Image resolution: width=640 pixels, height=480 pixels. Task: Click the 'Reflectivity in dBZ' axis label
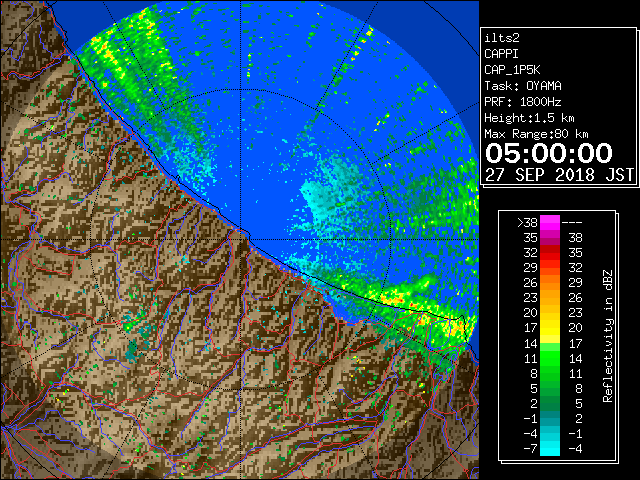608,336
